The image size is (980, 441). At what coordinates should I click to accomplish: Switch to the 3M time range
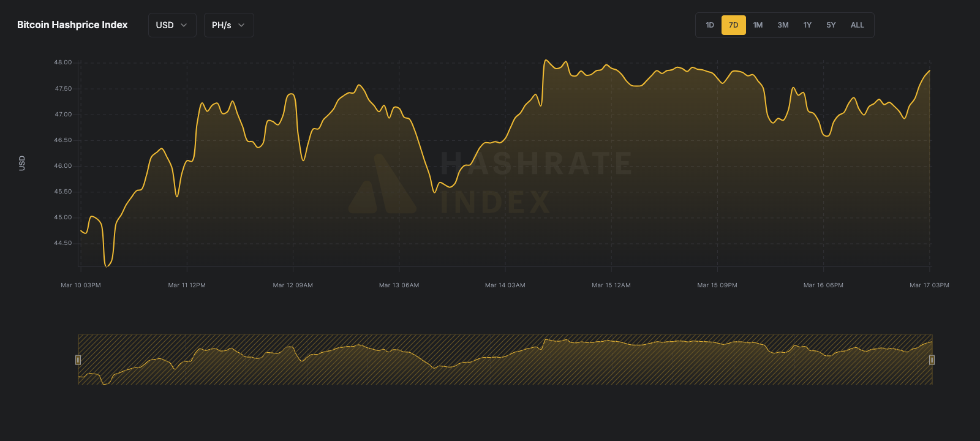[783, 25]
